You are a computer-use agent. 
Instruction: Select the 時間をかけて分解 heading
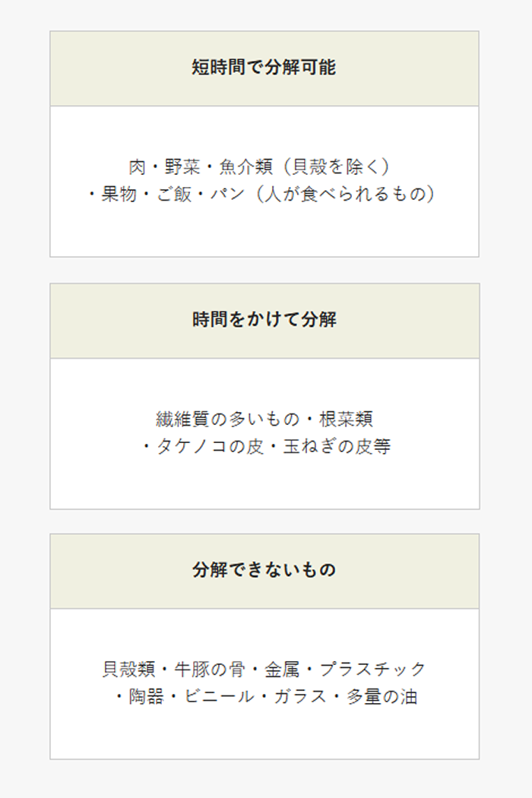point(264,320)
